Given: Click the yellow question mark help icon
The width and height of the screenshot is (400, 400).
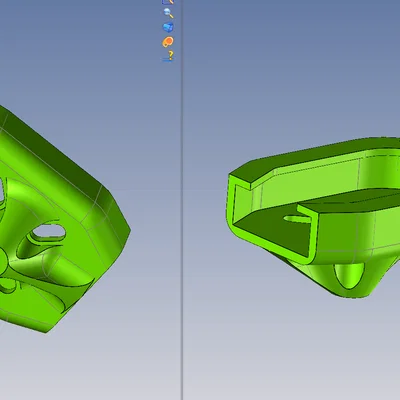Looking at the screenshot, I should 168,56.
